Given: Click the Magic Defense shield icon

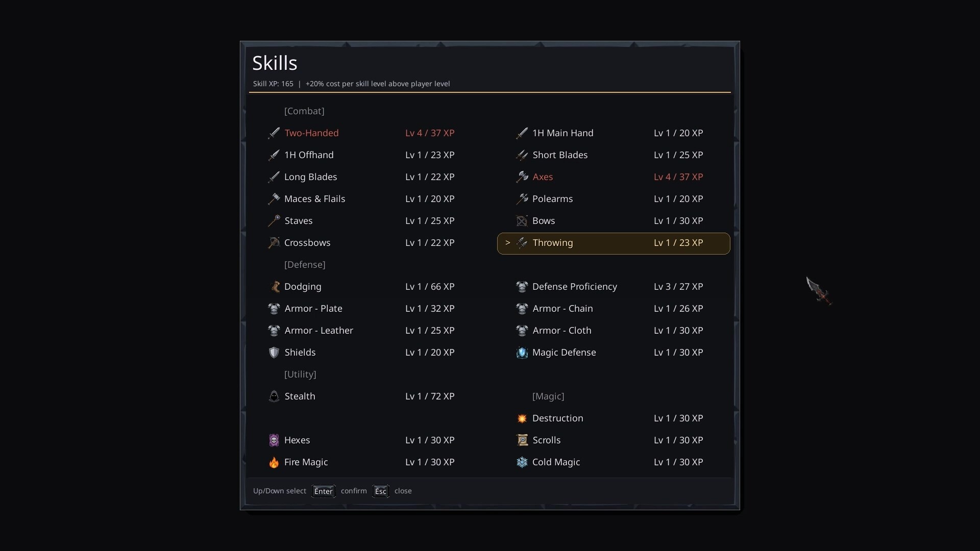Looking at the screenshot, I should (x=522, y=353).
